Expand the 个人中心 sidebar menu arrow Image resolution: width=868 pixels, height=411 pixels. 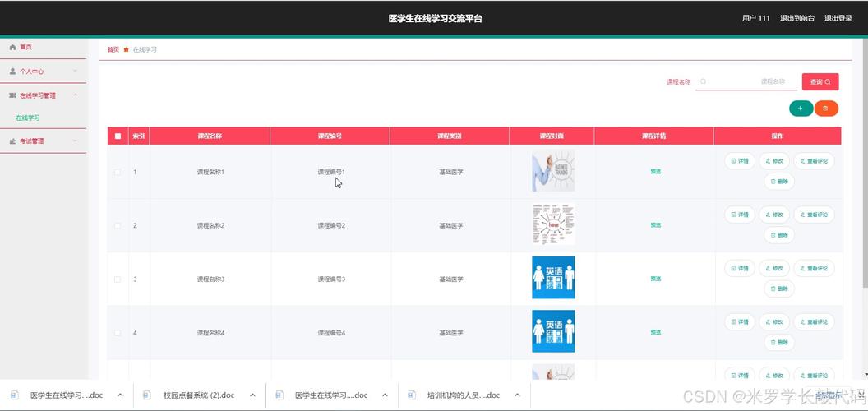coord(76,72)
